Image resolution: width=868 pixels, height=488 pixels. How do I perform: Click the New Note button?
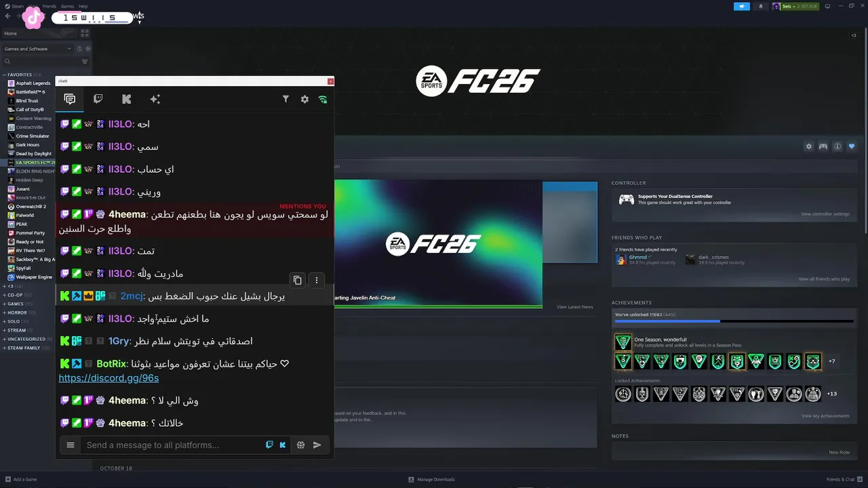839,452
